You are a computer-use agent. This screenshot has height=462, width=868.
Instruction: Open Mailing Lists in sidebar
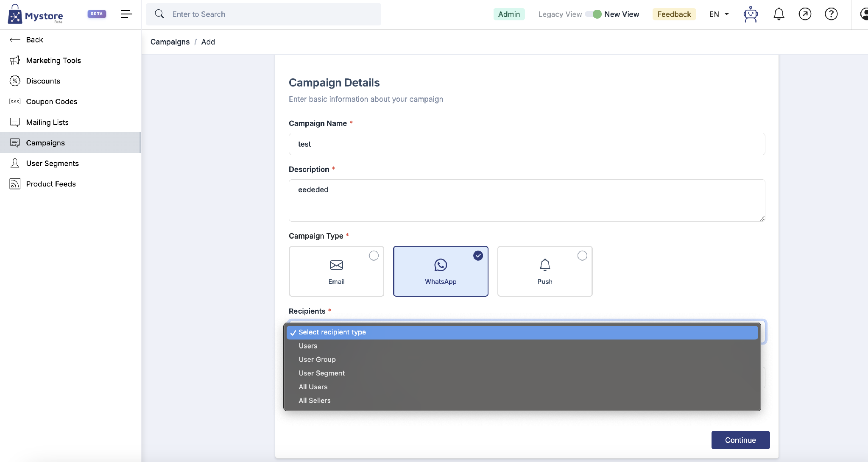[70, 122]
